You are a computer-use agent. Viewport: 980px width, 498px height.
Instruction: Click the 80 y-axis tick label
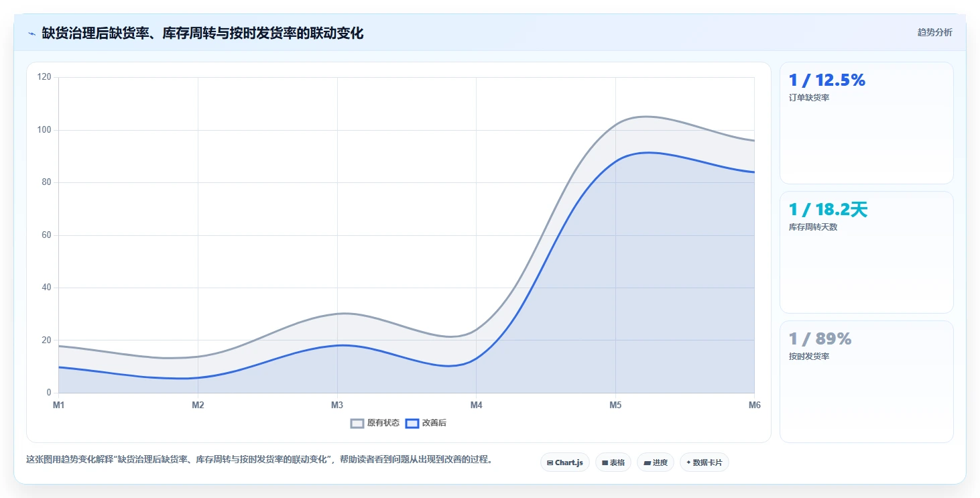pos(46,182)
